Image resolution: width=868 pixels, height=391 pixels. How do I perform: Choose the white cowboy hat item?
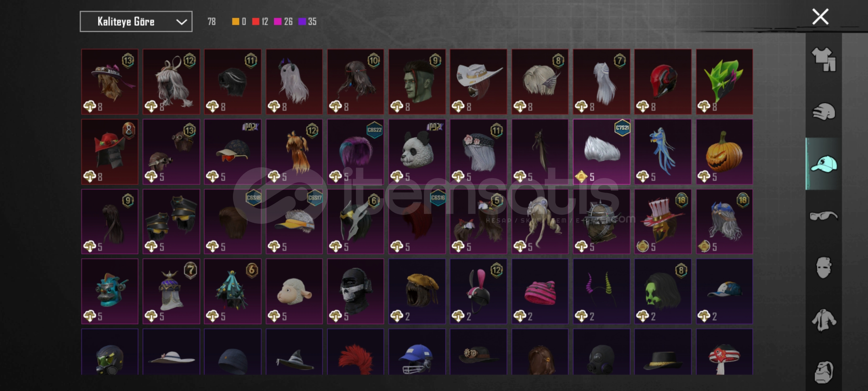tap(478, 82)
